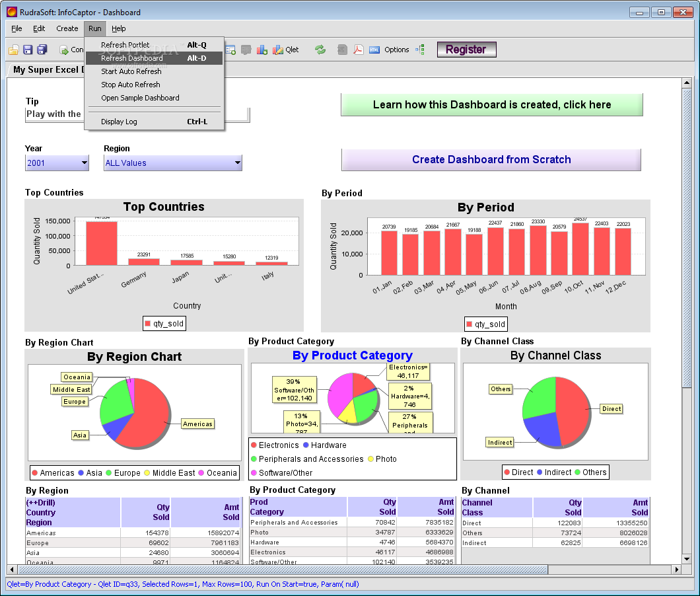The width and height of the screenshot is (700, 596).
Task: Switch to My Super Excel dashboard tab
Action: (48, 69)
